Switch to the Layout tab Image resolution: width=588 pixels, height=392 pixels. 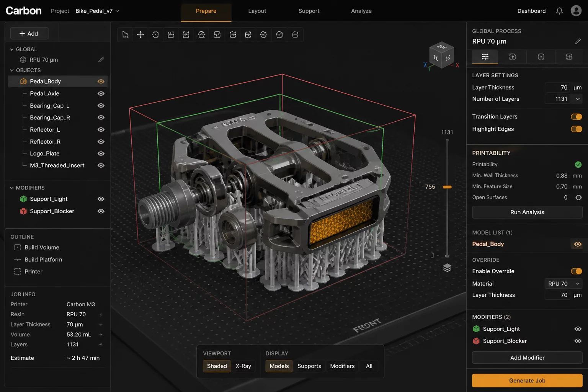coord(257,11)
